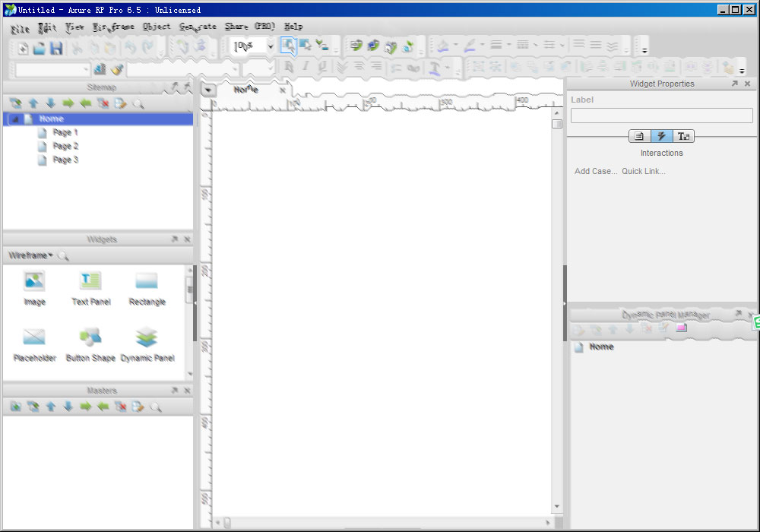Switch to the Interactions tab button

click(661, 136)
